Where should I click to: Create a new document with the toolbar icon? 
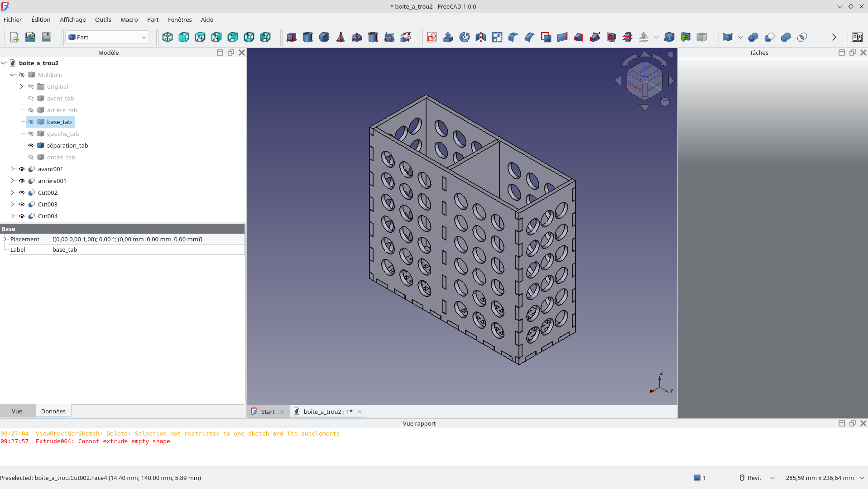[14, 37]
